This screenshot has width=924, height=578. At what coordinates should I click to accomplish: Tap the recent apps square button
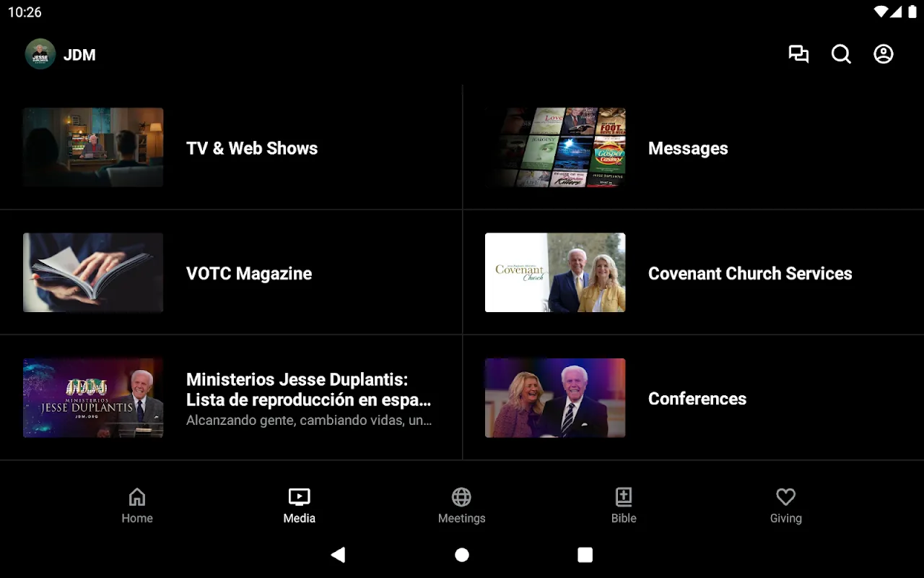click(585, 555)
